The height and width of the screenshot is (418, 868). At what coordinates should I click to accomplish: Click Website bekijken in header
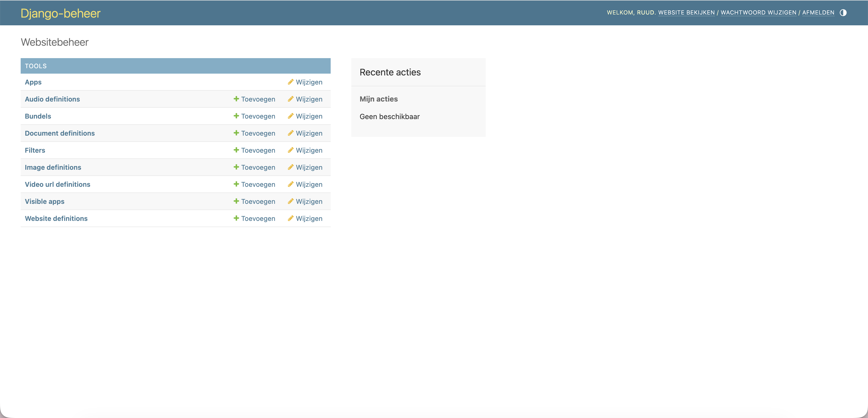[686, 13]
